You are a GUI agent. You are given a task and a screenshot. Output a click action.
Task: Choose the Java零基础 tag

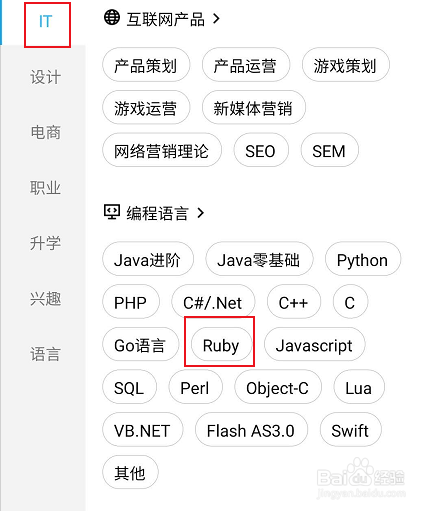pyautogui.click(x=259, y=259)
